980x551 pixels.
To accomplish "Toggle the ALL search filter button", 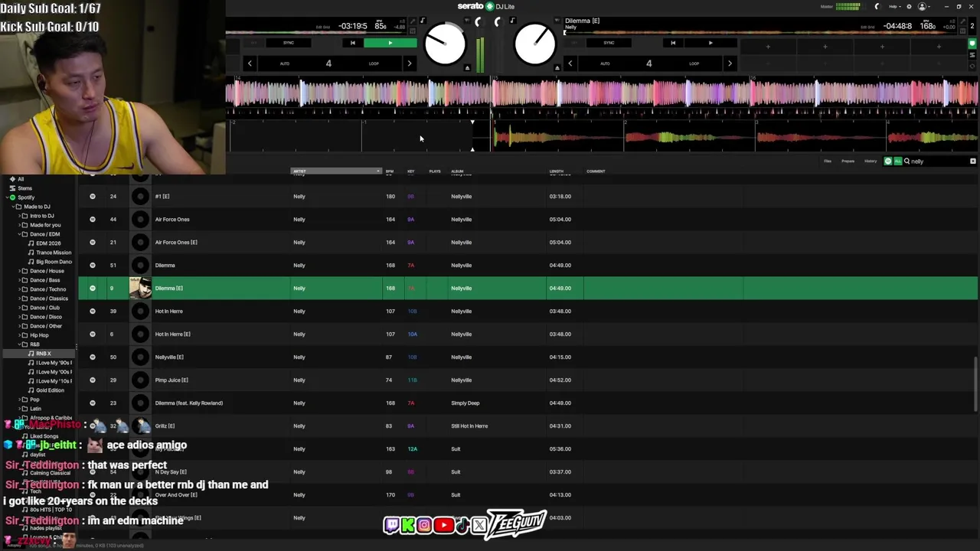I will (897, 161).
